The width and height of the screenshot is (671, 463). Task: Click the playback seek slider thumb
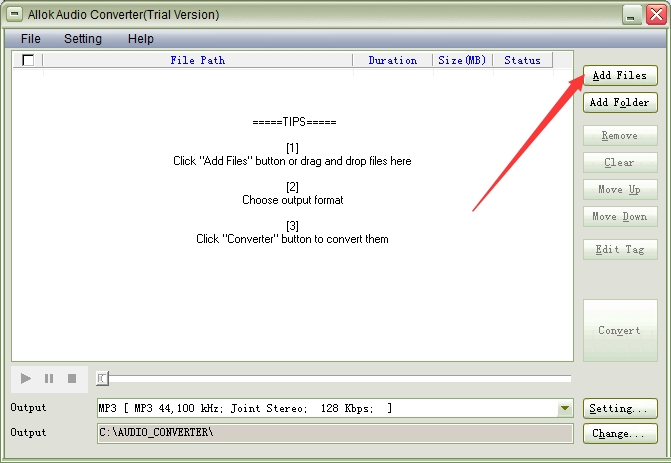(102, 378)
